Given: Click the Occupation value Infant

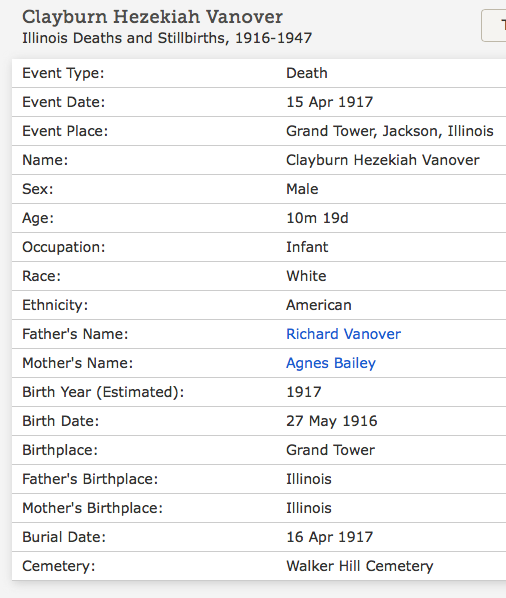Looking at the screenshot, I should point(307,247).
